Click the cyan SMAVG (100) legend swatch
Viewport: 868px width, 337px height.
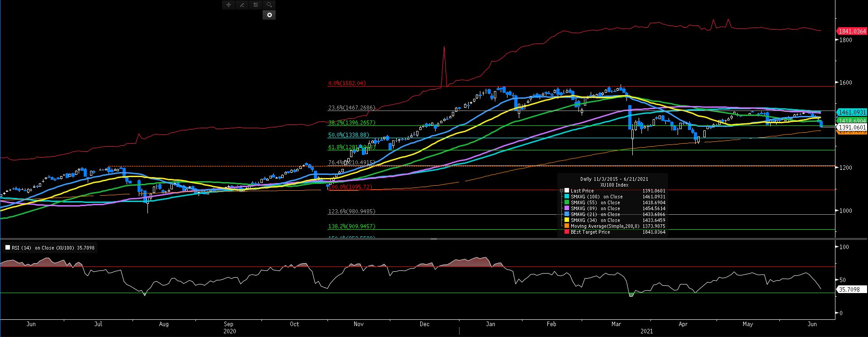(567, 197)
